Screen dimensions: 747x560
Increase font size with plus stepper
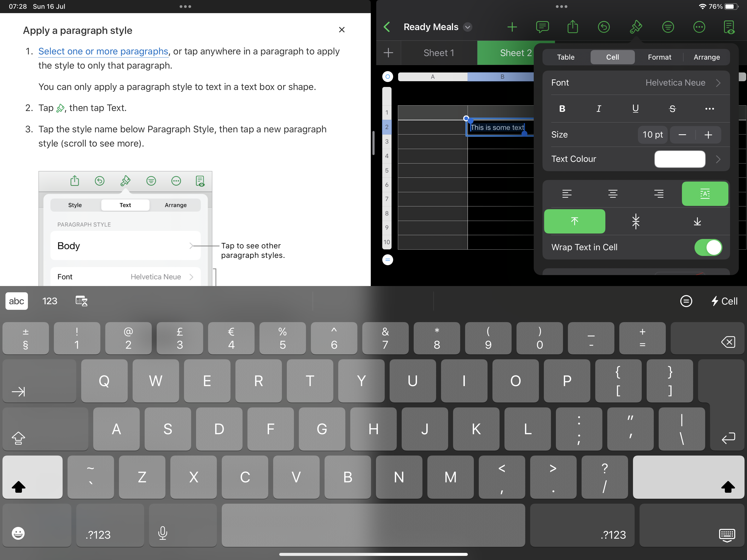708,135
